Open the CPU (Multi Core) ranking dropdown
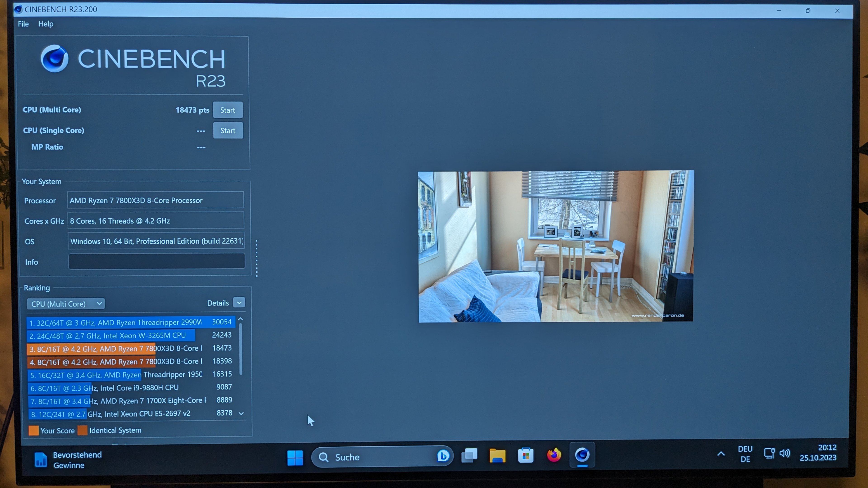Viewport: 868px width, 488px height. tap(66, 304)
